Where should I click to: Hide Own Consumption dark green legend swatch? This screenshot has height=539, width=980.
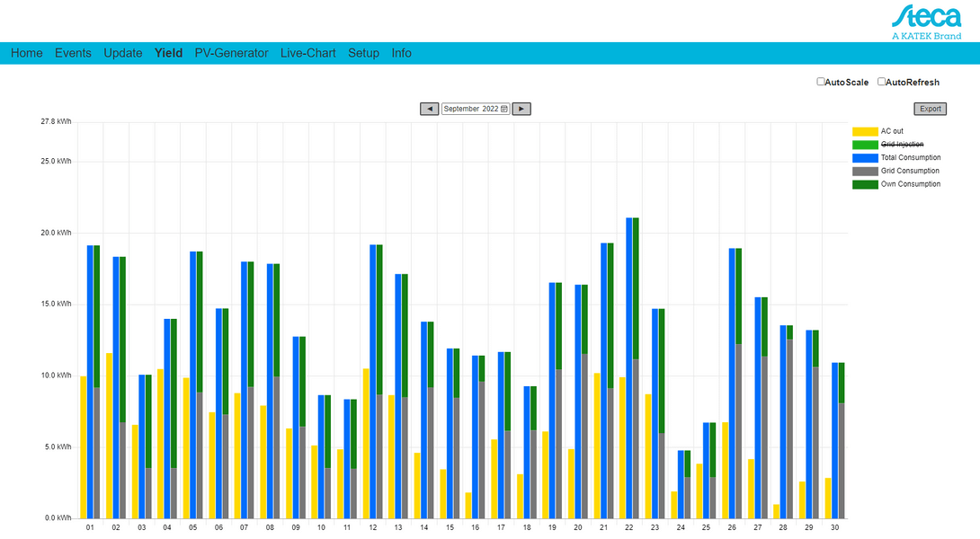[x=864, y=184]
